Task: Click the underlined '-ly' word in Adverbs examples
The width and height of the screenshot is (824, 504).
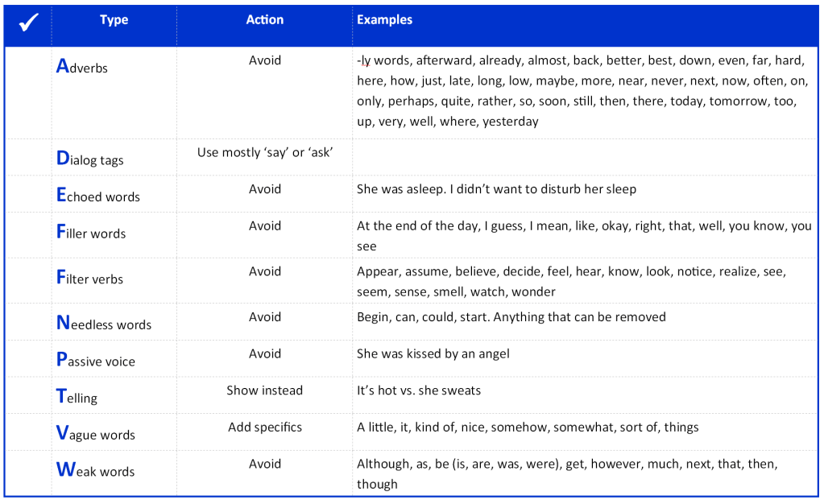Action: (364, 60)
